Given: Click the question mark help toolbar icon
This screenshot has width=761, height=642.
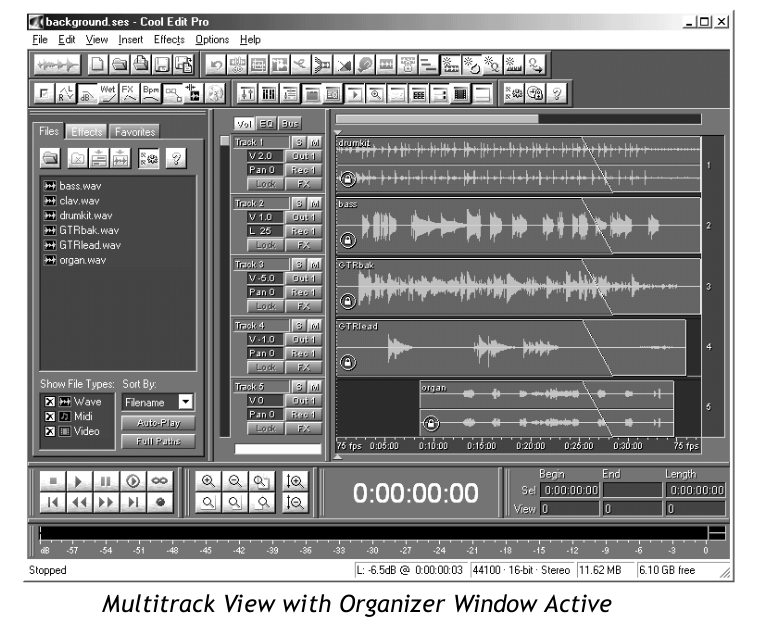Looking at the screenshot, I should tap(557, 93).
